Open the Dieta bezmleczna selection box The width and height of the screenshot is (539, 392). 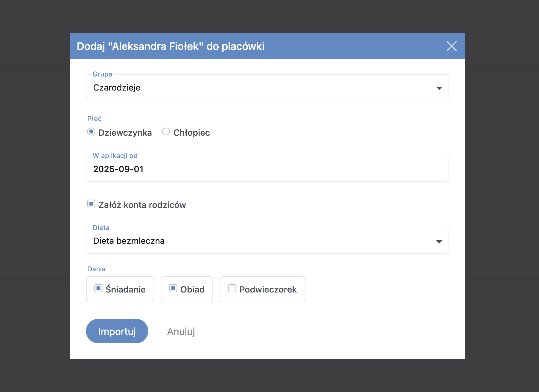pos(267,241)
